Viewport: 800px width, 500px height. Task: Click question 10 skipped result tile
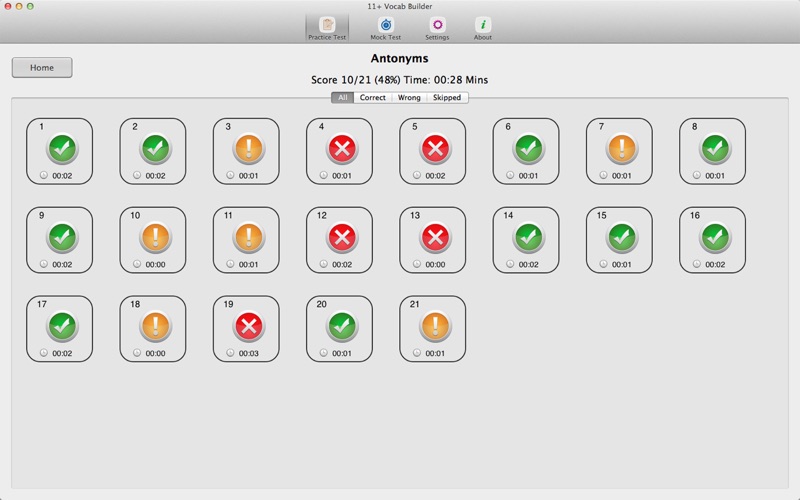pos(153,240)
